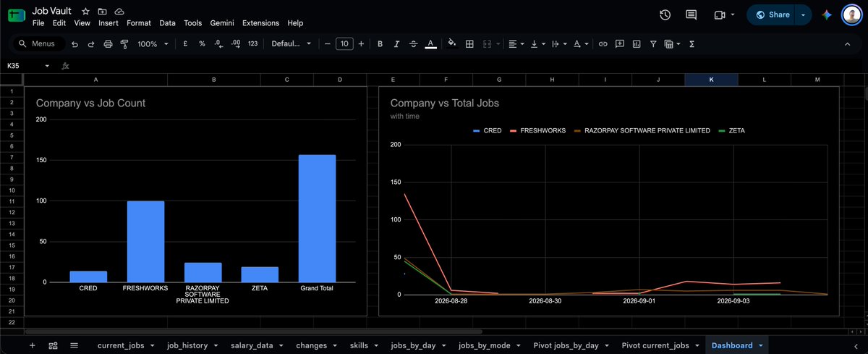The width and height of the screenshot is (868, 354).
Task: Open the Borders tool
Action: coord(469,44)
